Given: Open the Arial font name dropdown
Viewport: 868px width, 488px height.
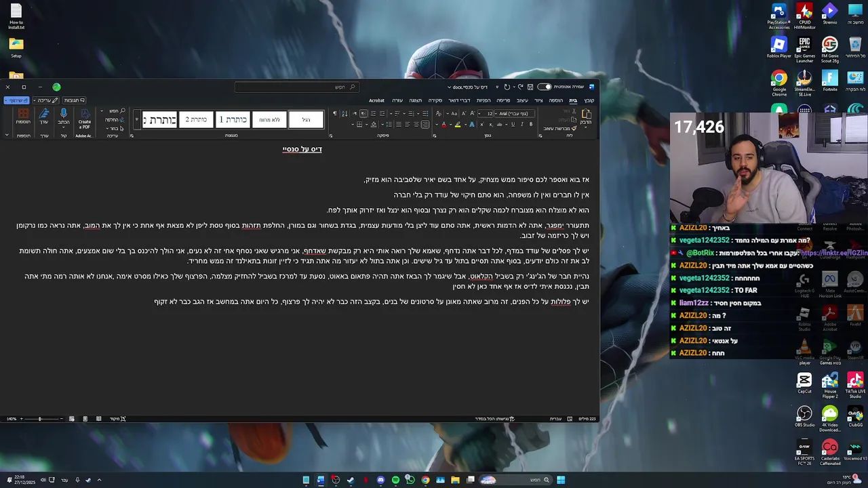Looking at the screenshot, I should 495,114.
